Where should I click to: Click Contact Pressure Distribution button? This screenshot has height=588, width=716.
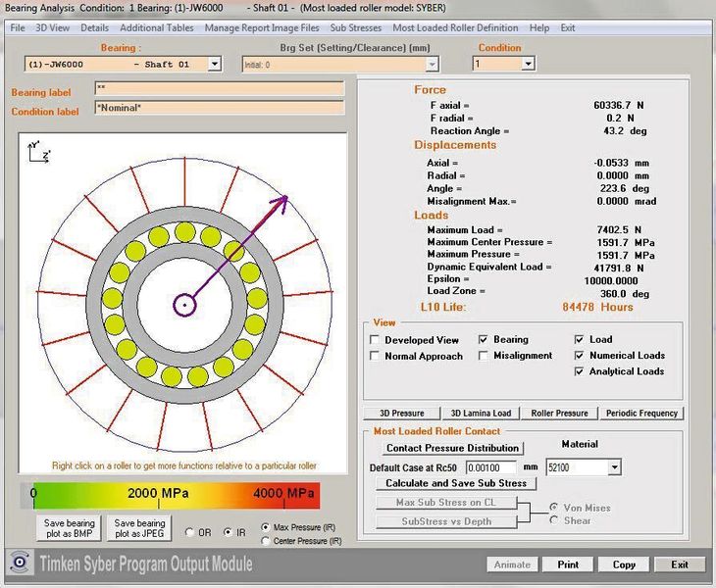coord(451,448)
